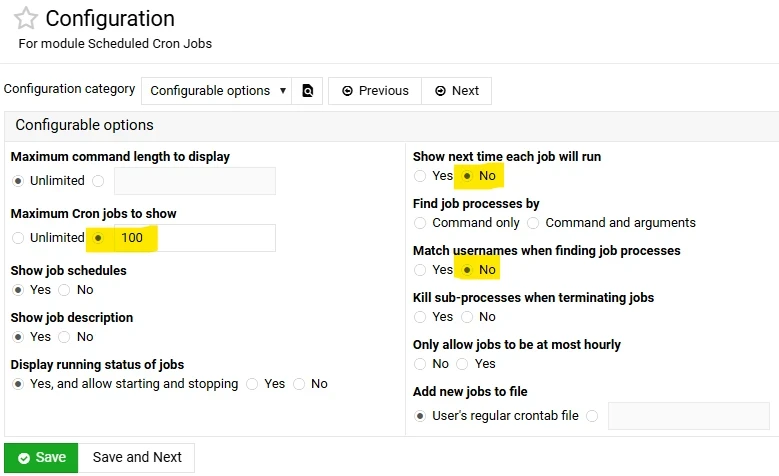779x476 pixels.
Task: Select No for Show job description
Action: 65,337
